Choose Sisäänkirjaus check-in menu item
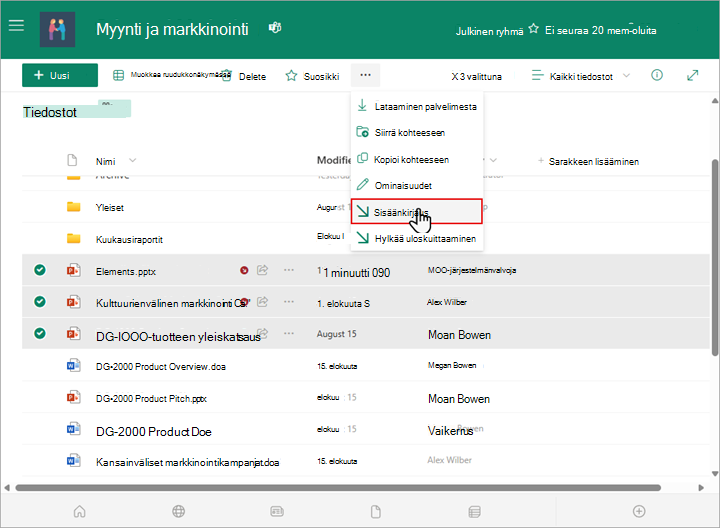Screen dimensions: 720x528 tap(417, 212)
